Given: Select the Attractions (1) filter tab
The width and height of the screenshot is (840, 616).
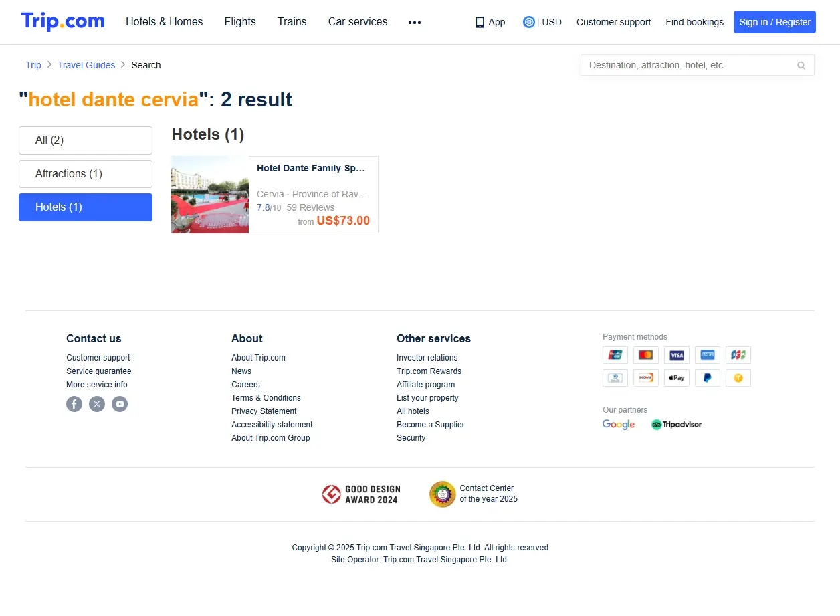Looking at the screenshot, I should click(86, 174).
